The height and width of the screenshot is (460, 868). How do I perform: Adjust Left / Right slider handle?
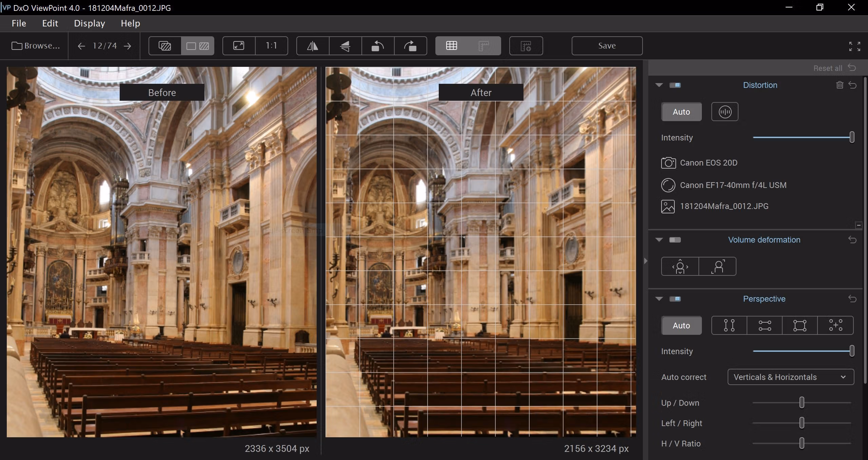(x=802, y=423)
